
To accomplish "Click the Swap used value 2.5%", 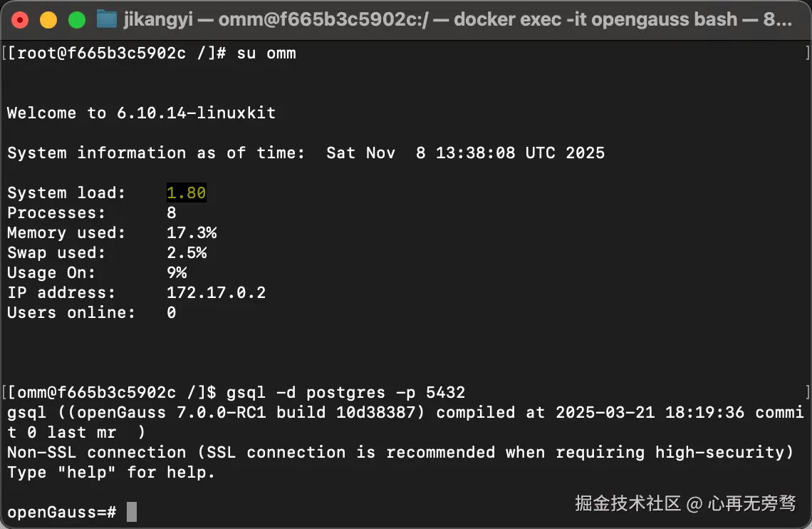I will pyautogui.click(x=187, y=252).
